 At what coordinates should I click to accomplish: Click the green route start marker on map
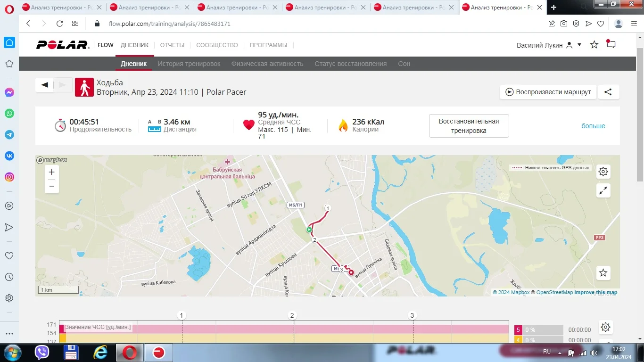coord(309,230)
